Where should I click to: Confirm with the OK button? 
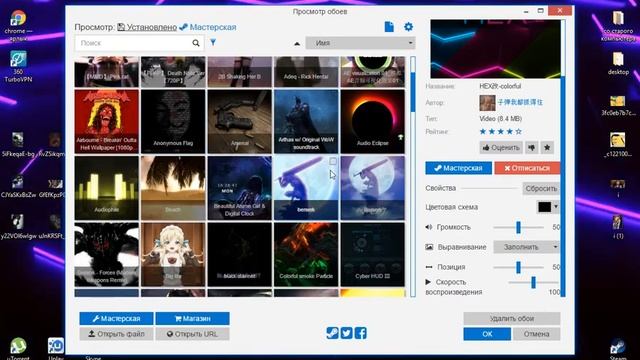(487, 334)
